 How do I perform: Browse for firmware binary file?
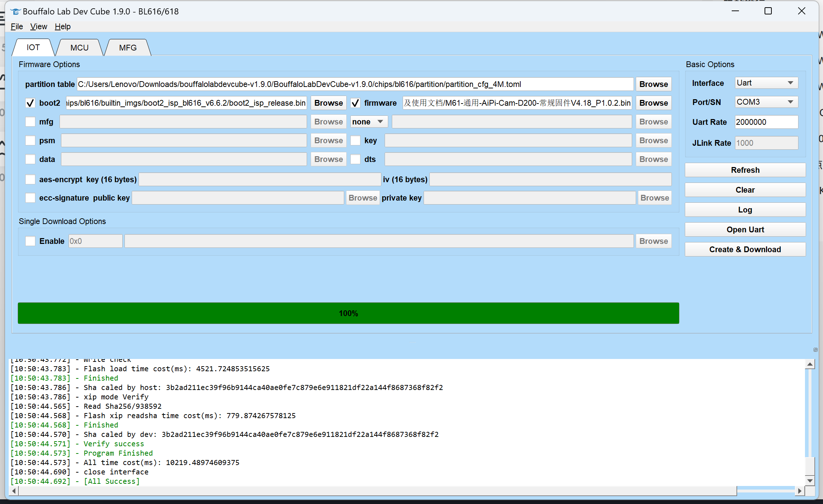click(654, 103)
